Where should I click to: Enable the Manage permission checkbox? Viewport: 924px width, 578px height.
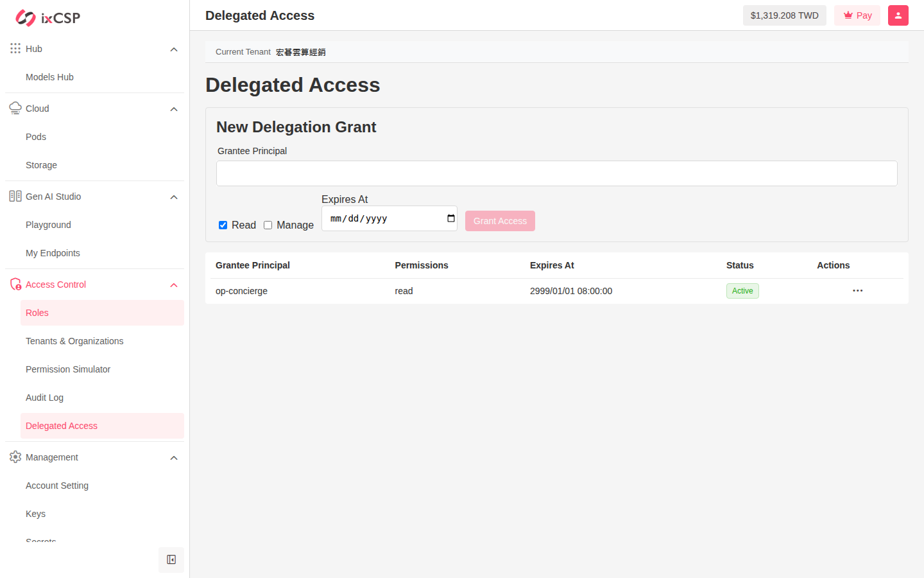tap(268, 225)
